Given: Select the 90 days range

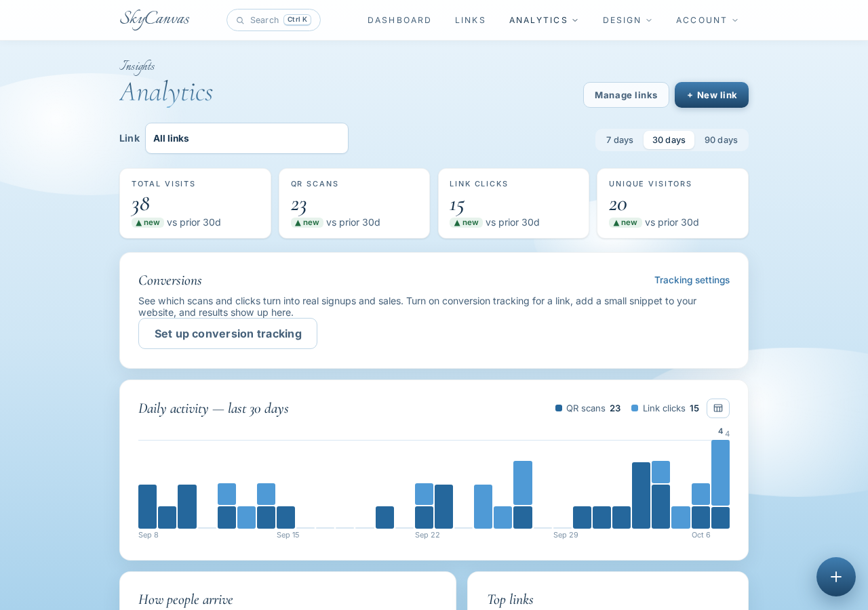Looking at the screenshot, I should click(x=721, y=140).
